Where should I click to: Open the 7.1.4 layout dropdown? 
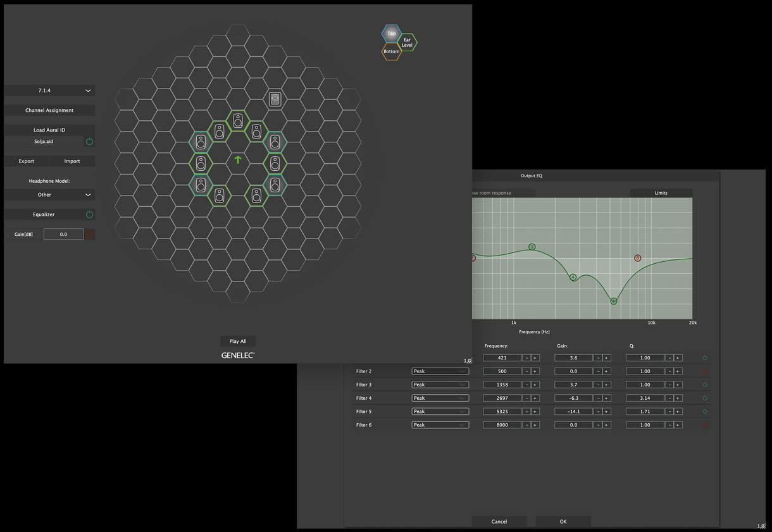(49, 90)
